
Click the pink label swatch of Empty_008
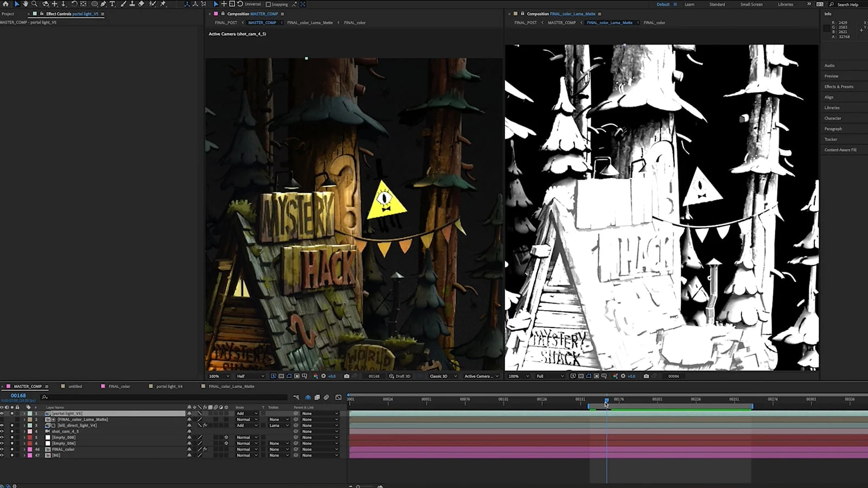click(x=30, y=437)
